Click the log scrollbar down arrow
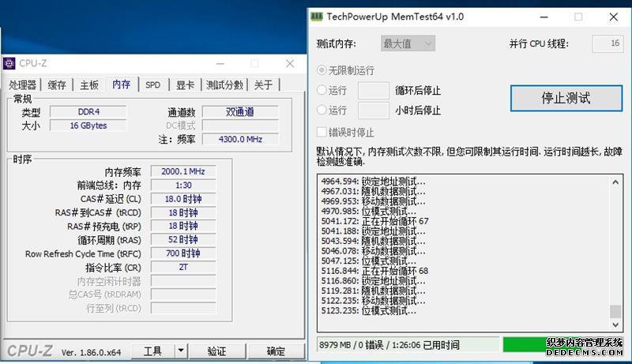Image resolution: width=632 pixels, height=364 pixels. 615,325
